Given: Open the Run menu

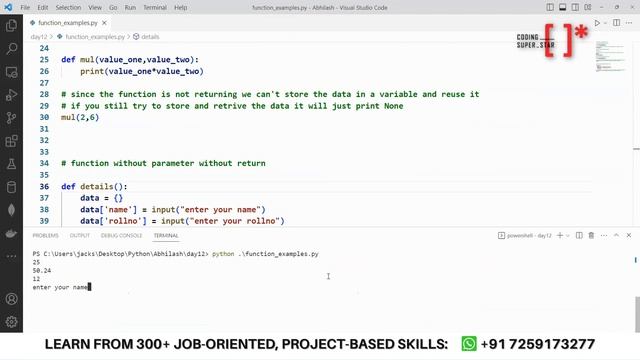Looking at the screenshot, I should [x=130, y=7].
